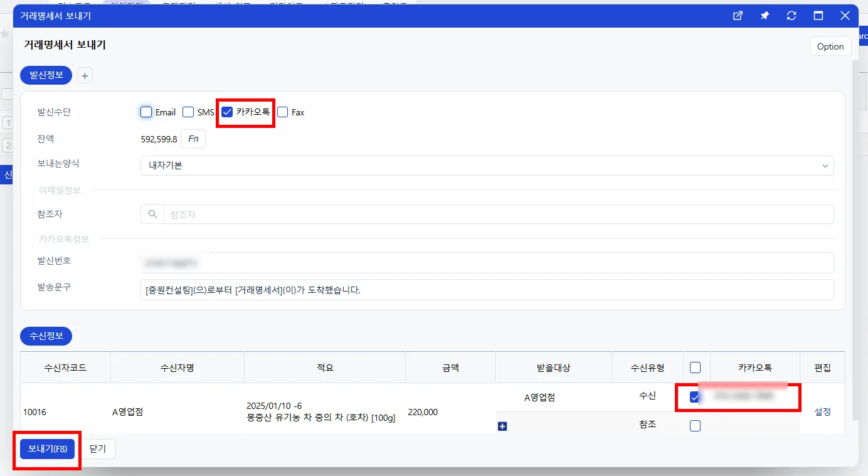
Task: Enable the Email sending checkbox
Action: pos(146,112)
